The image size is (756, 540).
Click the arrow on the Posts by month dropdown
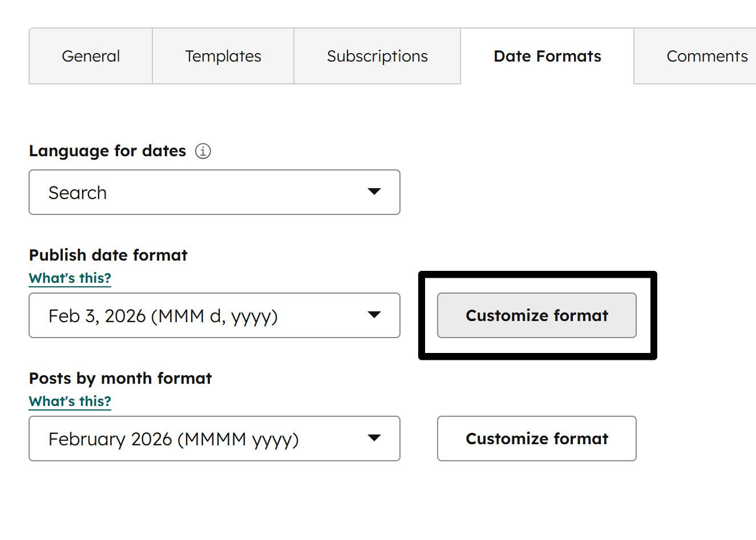pos(375,439)
